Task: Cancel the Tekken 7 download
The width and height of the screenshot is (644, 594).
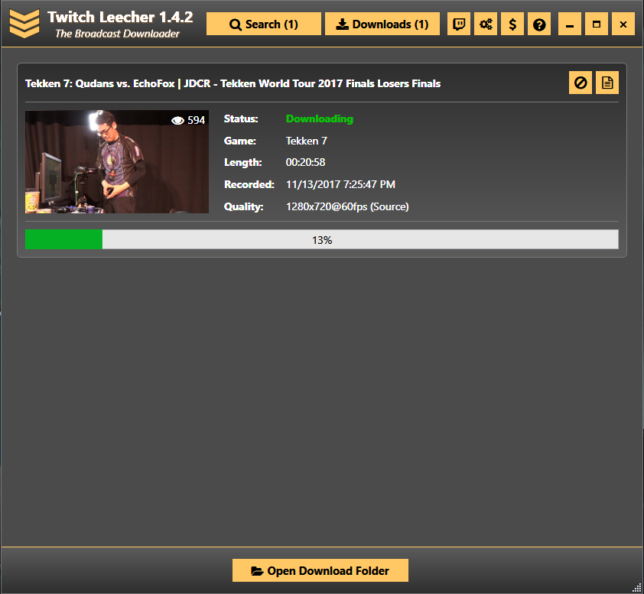Action: tap(580, 83)
